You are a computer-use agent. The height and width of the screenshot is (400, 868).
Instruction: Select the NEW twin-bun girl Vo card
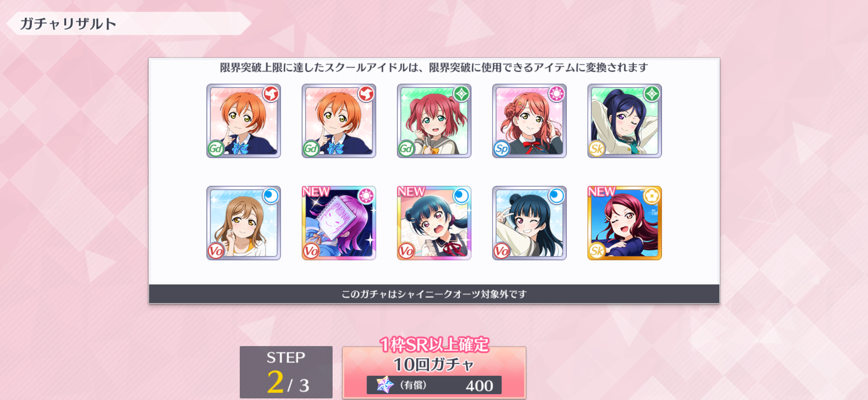[434, 223]
